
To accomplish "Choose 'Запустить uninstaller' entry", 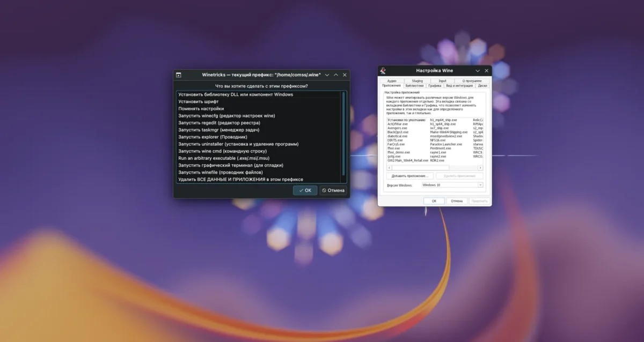I will [x=259, y=144].
